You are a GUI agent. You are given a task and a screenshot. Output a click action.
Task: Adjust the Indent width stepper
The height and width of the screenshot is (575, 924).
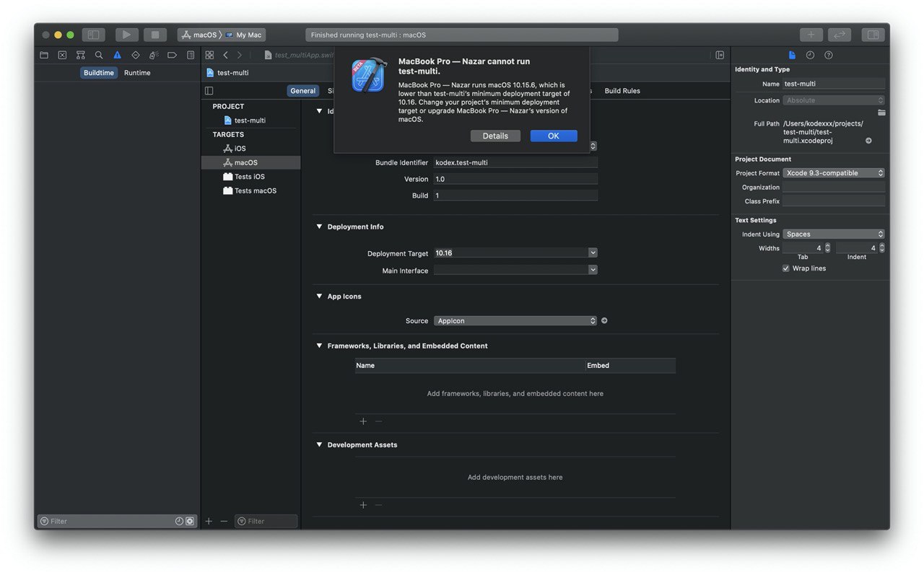[881, 247]
